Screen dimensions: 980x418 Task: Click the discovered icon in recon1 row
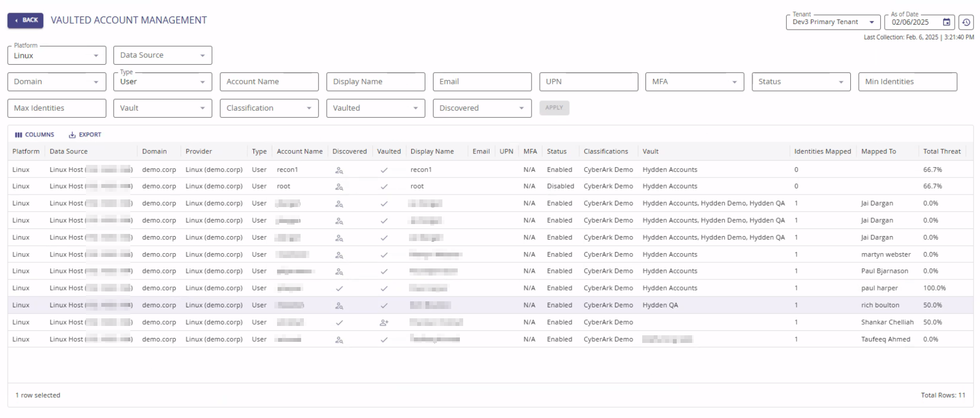(x=339, y=170)
